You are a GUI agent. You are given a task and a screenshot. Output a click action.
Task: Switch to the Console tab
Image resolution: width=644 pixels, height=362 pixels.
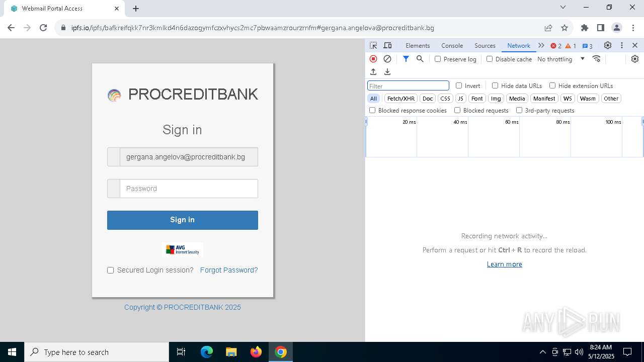(452, 45)
